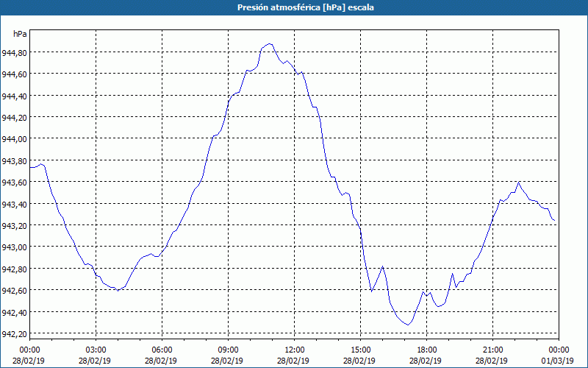
Task: Click the curve's local minimum near 04:00
Action: tap(118, 290)
